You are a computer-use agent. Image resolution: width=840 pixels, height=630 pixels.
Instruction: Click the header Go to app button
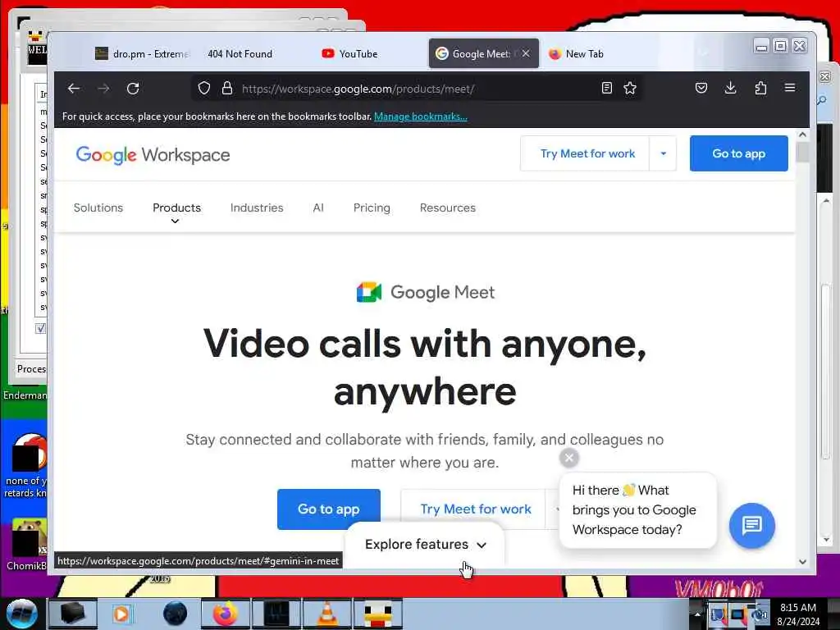pos(738,153)
